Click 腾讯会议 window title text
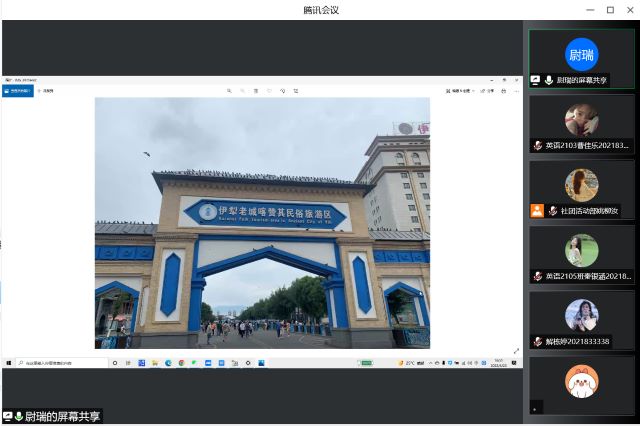This screenshot has height=426, width=640. tap(321, 10)
